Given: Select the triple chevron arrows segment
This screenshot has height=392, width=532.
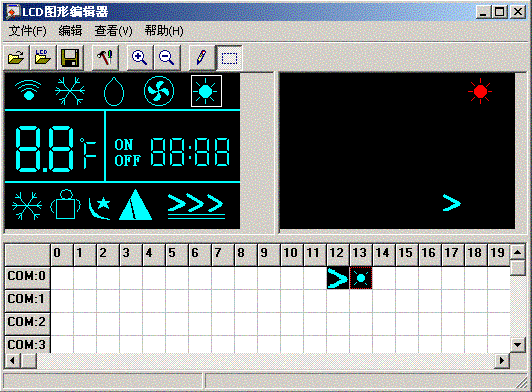Looking at the screenshot, I should pos(196,207).
